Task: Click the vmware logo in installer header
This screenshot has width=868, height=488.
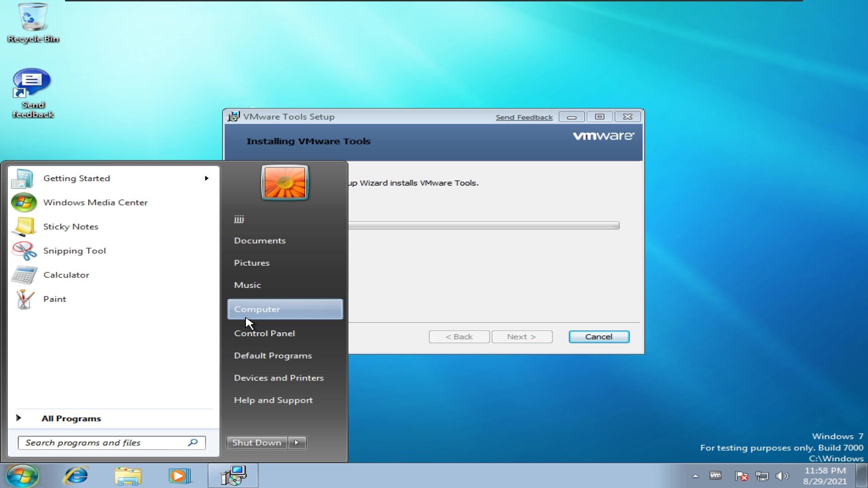Action: pos(604,136)
